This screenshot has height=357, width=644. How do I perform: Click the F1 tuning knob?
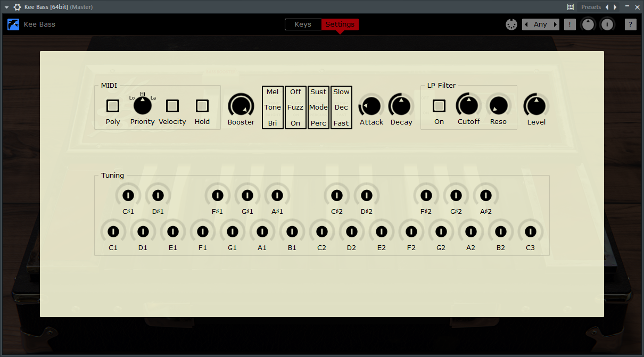pos(202,231)
